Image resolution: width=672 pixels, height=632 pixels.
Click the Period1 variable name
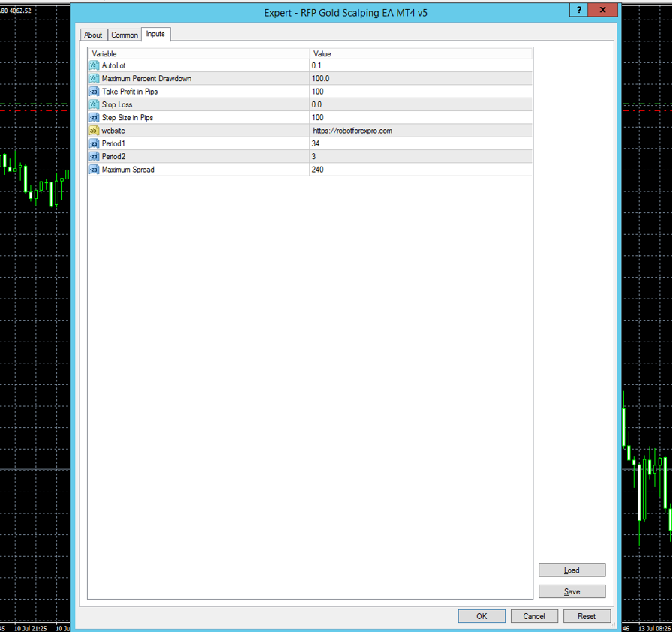tap(113, 143)
